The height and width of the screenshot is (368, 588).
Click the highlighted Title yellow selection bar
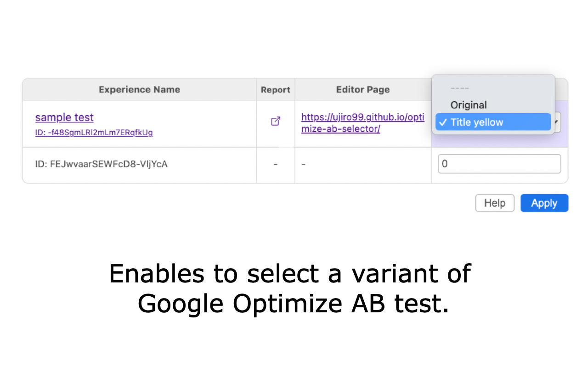[x=492, y=122]
